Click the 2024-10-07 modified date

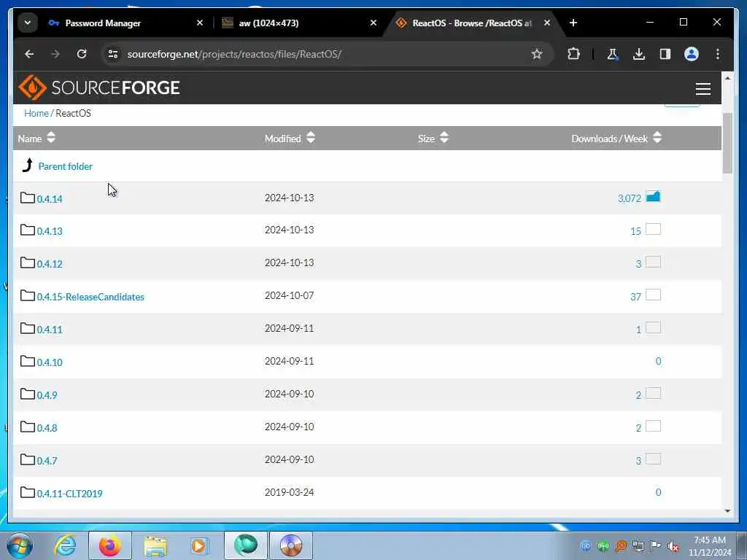289,296
